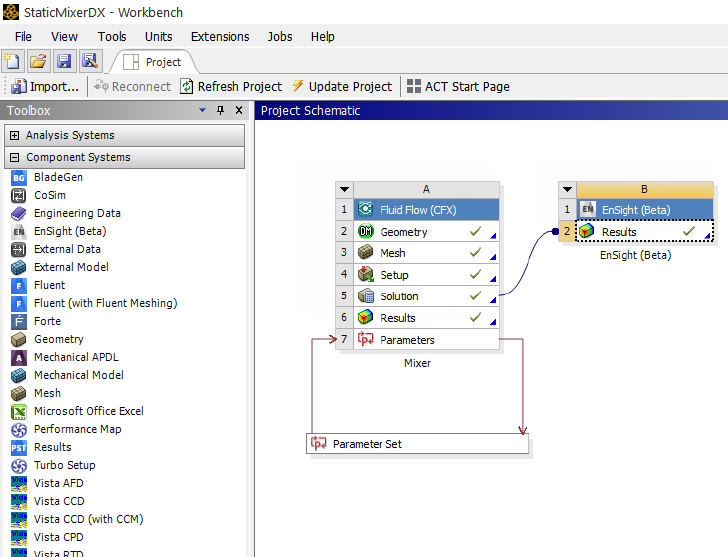Open the Units menu
Image resolution: width=728 pixels, height=557 pixels.
(x=158, y=37)
